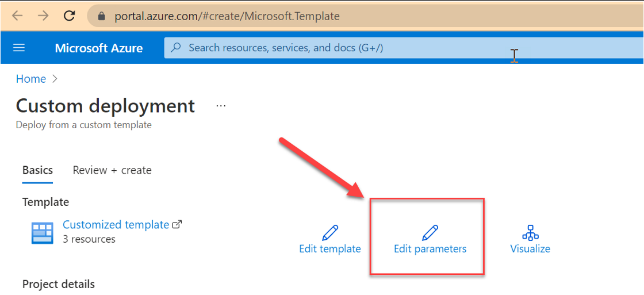Select the Basics tab
Screen dimensions: 644x295
pyautogui.click(x=37, y=170)
